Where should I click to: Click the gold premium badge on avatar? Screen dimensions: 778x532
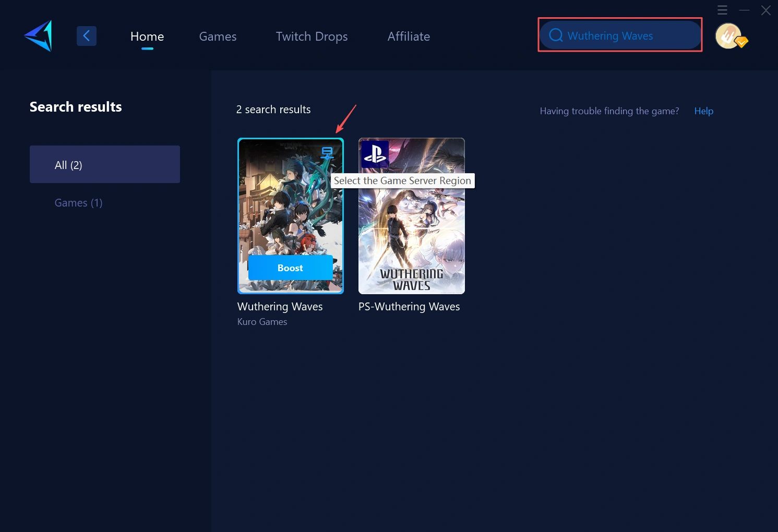(x=741, y=42)
